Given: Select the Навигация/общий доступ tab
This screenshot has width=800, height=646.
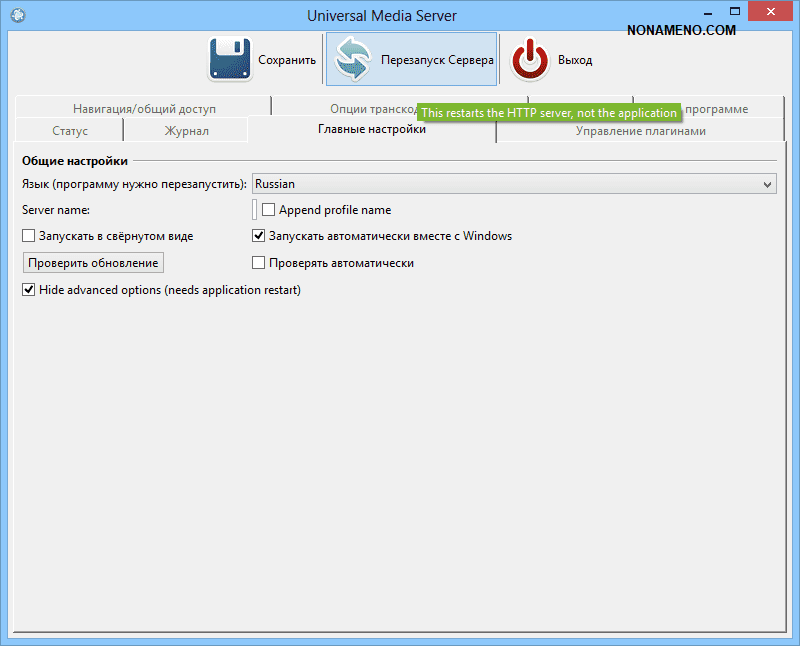Looking at the screenshot, I should [144, 108].
